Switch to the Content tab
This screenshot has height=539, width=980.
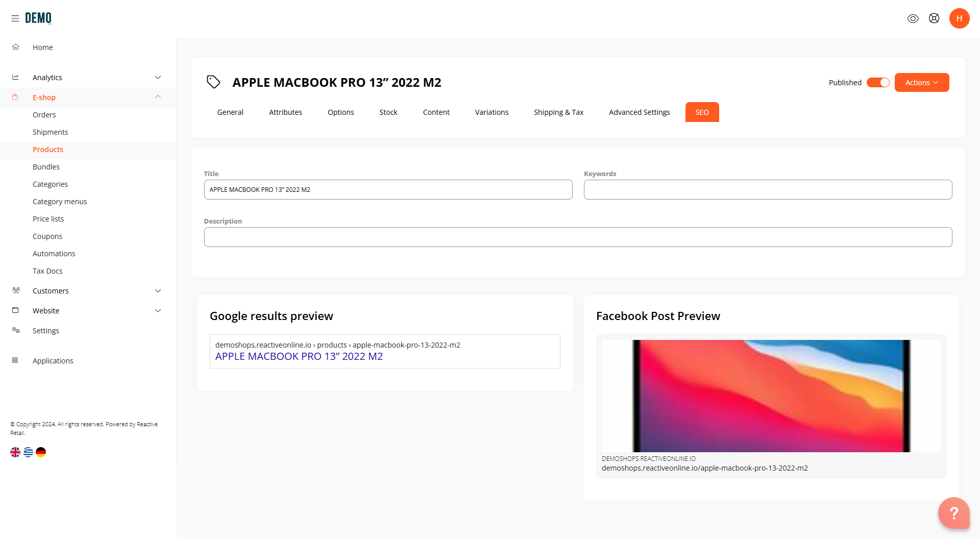[x=436, y=112]
